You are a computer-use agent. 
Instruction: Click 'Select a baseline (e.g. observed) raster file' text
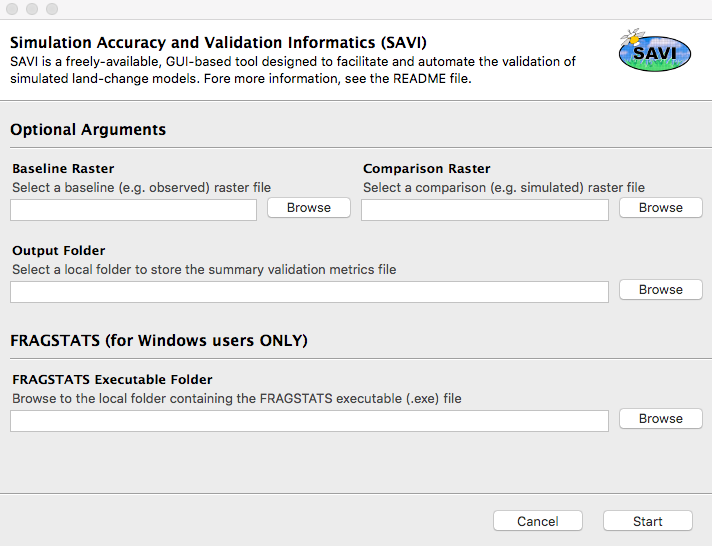[x=142, y=188]
